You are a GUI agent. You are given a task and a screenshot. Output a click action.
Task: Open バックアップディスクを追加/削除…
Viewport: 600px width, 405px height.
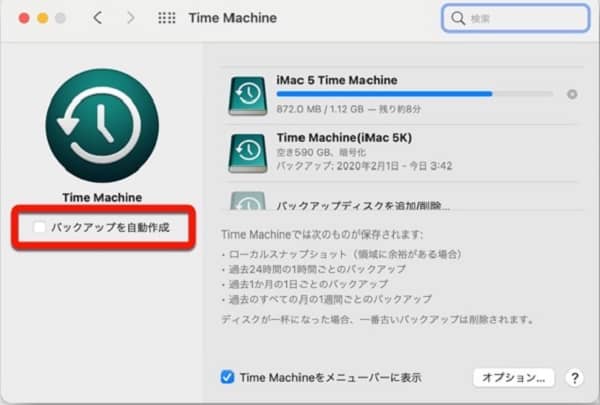pos(363,206)
